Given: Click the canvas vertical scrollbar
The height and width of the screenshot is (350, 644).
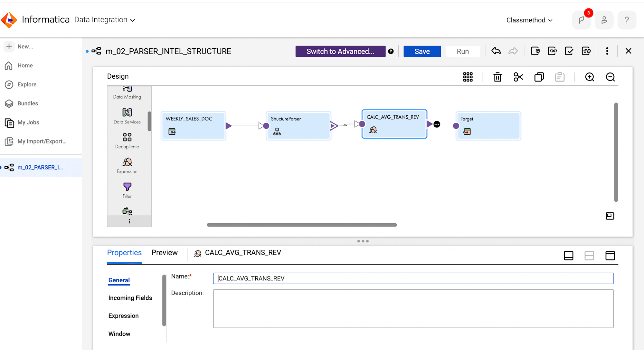Looking at the screenshot, I should point(616,152).
